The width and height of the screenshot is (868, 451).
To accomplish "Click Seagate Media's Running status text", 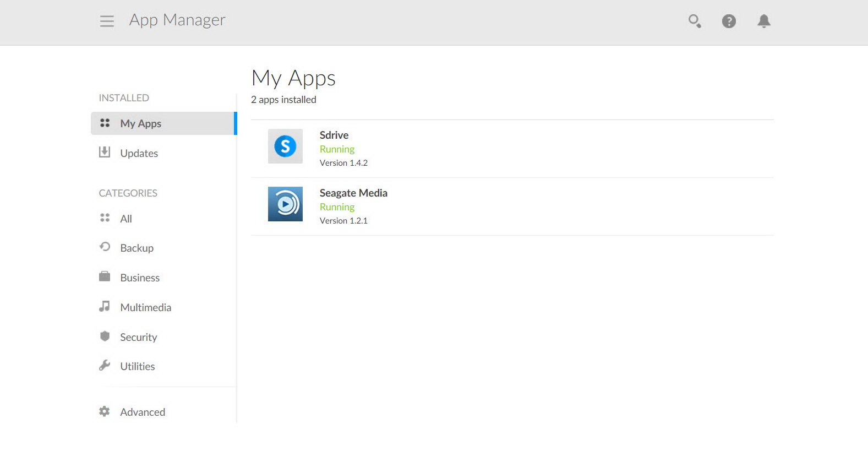I will [337, 207].
